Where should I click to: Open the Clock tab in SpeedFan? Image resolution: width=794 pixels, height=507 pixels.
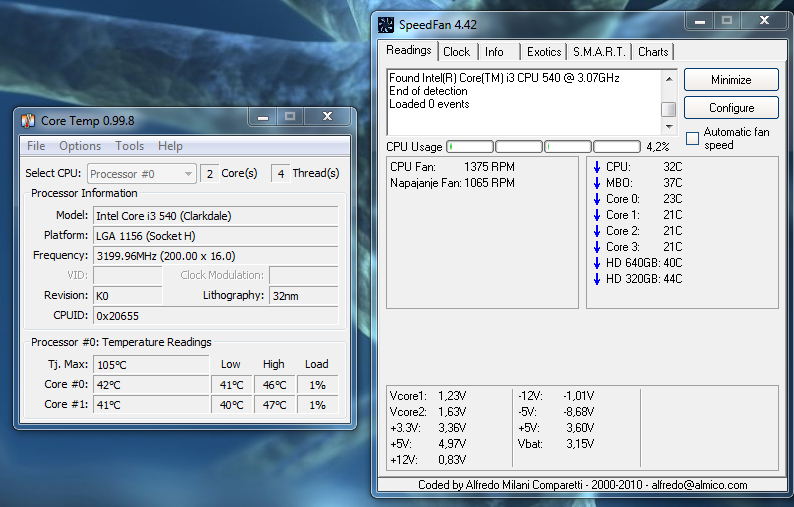coord(456,52)
